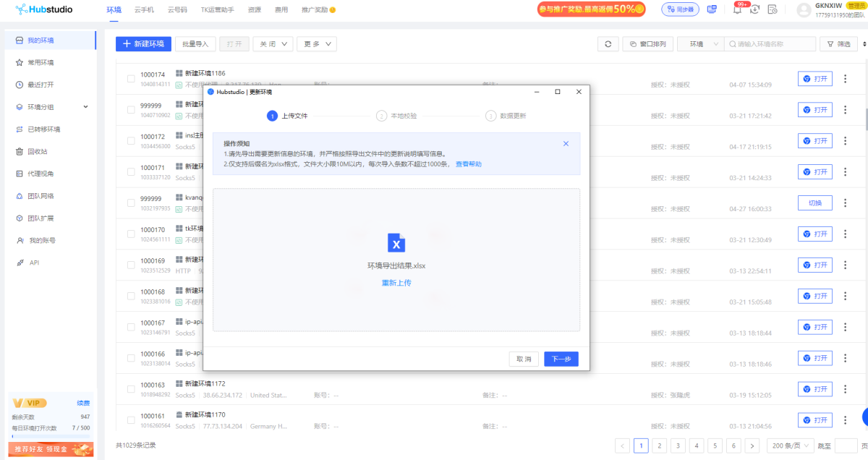Click the 下一步 button in the dialog
The height and width of the screenshot is (460, 868).
point(561,358)
